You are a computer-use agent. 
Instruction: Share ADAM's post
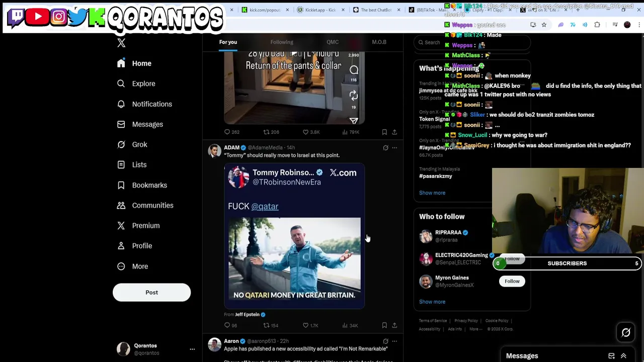coord(394,325)
